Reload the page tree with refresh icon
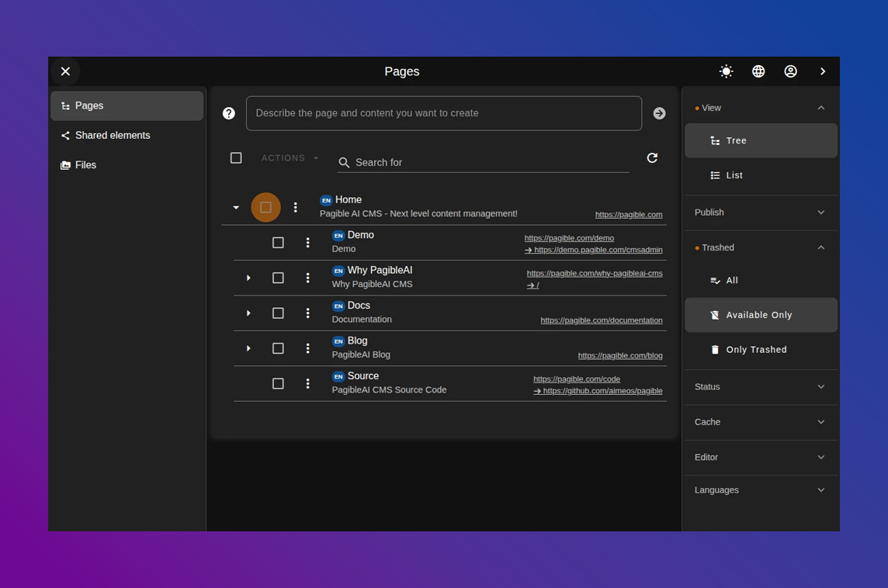This screenshot has height=588, width=888. (x=652, y=158)
